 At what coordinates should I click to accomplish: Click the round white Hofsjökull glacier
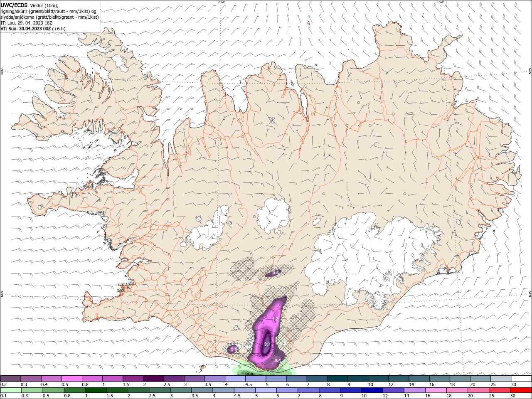tap(273, 216)
